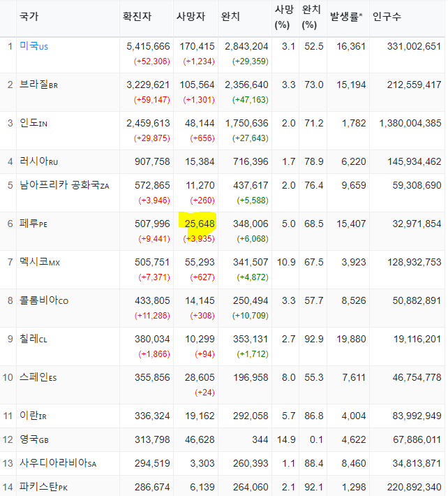Click US confirmed cases 5,415,666
The image size is (448, 496).
click(x=148, y=46)
